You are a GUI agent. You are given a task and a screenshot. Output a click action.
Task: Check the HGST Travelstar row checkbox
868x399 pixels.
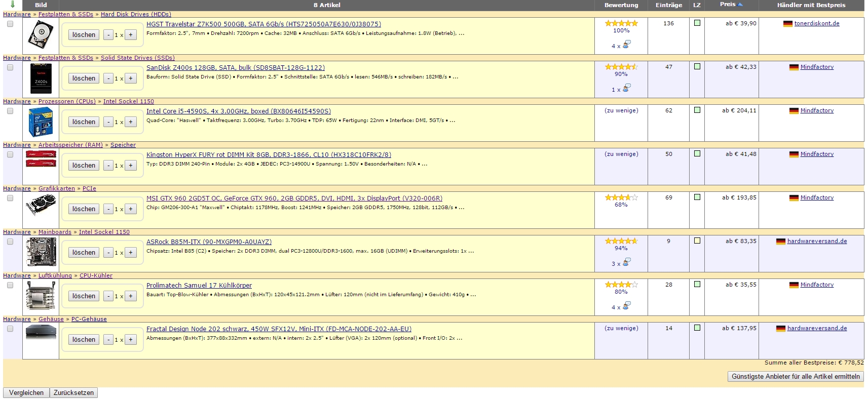(x=10, y=24)
